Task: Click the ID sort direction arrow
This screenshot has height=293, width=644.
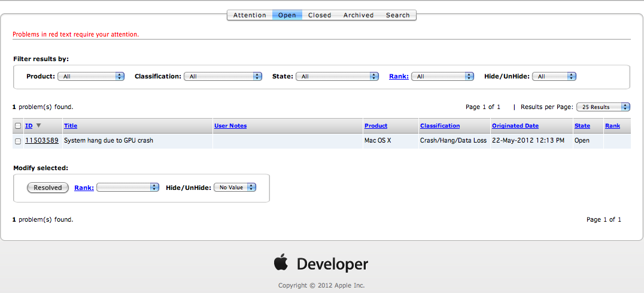Action: (x=39, y=126)
